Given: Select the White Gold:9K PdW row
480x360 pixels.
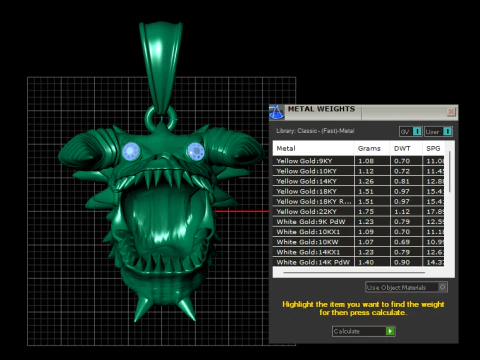Looking at the screenshot, I should 358,222.
